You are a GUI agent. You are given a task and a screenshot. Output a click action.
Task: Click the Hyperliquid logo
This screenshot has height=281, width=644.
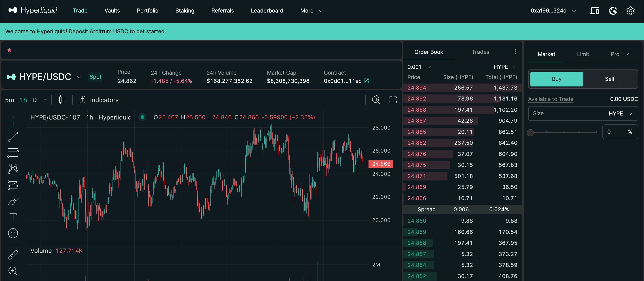33,10
